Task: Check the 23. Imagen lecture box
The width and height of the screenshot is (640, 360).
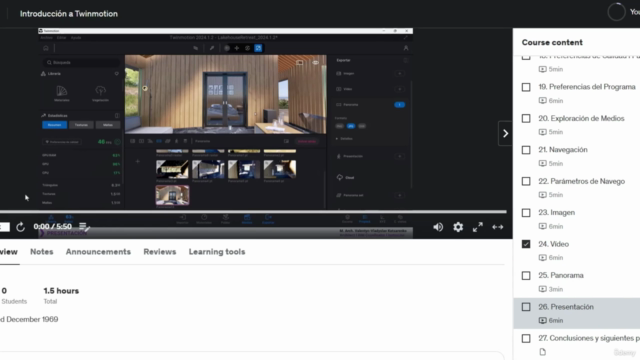Action: pos(526,213)
